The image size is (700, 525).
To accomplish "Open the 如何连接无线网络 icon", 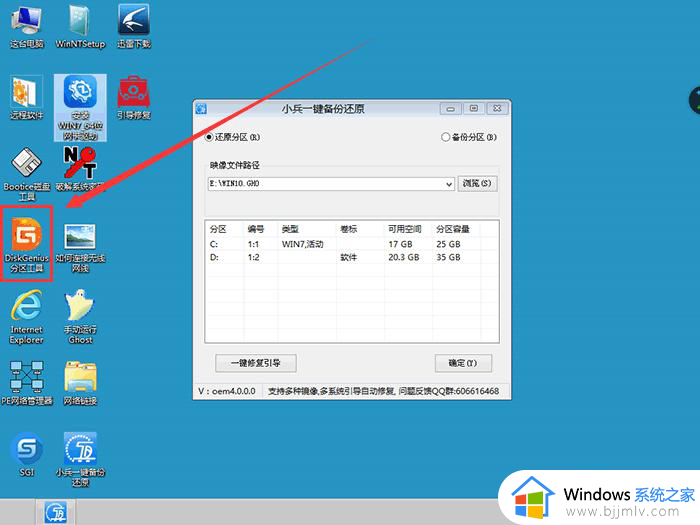I will point(80,247).
